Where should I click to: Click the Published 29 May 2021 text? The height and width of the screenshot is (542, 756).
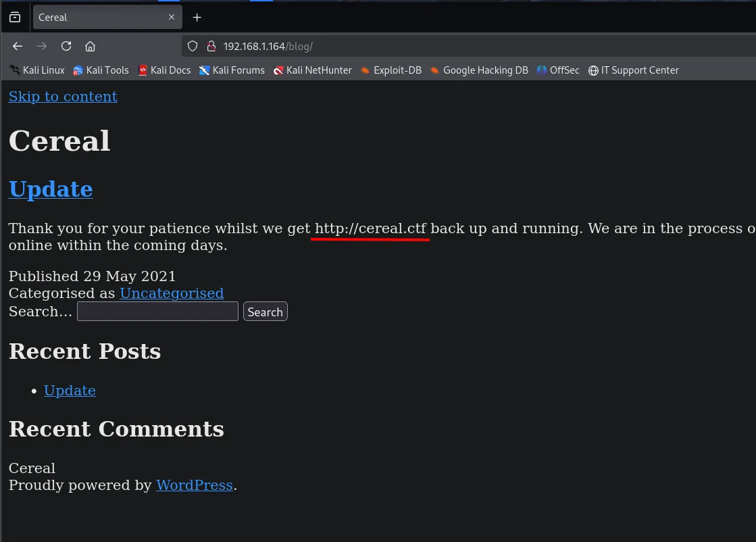[x=92, y=276]
